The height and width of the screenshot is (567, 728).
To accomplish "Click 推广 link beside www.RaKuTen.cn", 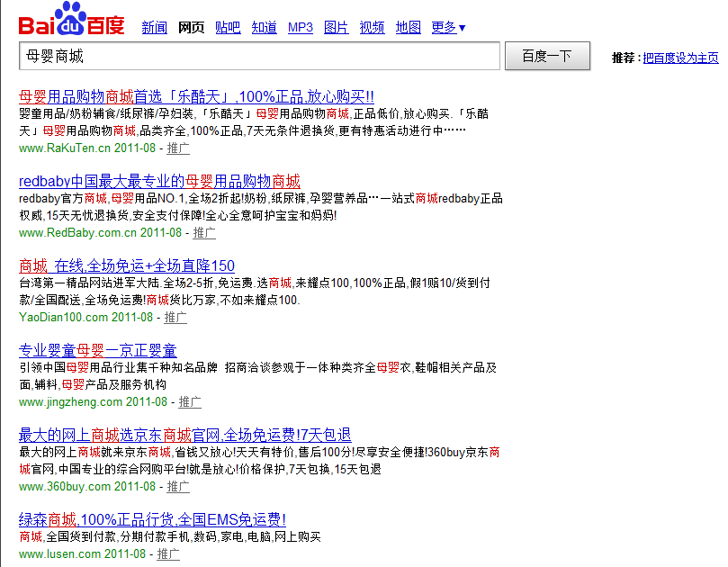I will [178, 148].
